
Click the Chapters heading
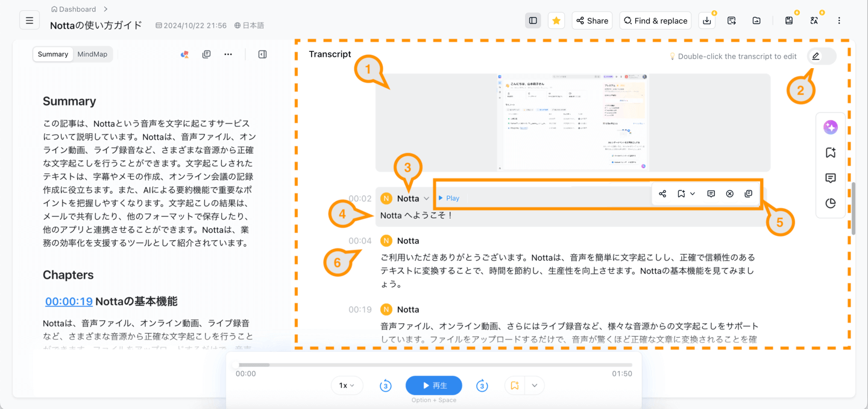tap(68, 275)
